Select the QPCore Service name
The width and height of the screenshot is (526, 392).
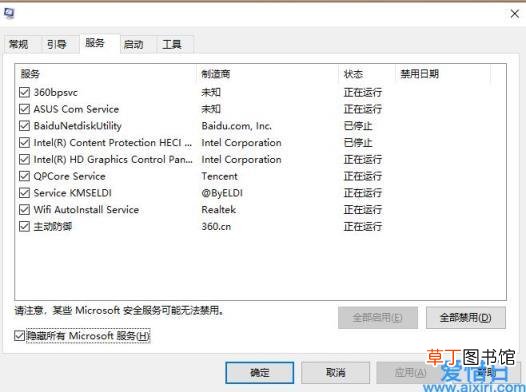(69, 176)
